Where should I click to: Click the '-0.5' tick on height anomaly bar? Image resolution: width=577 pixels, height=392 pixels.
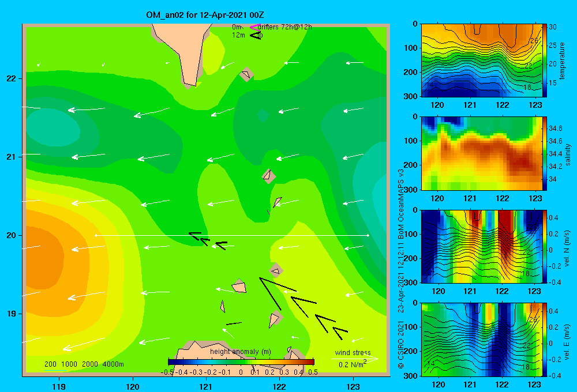(167, 372)
